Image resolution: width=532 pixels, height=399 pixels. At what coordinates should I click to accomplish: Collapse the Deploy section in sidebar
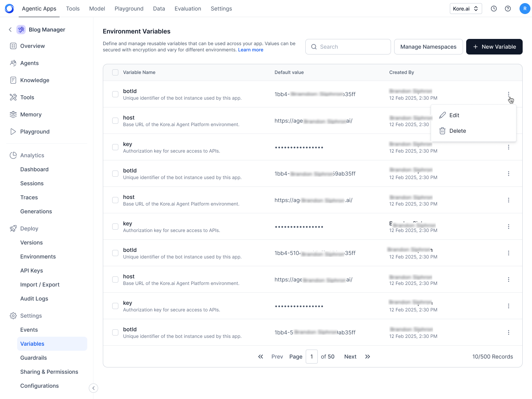29,229
